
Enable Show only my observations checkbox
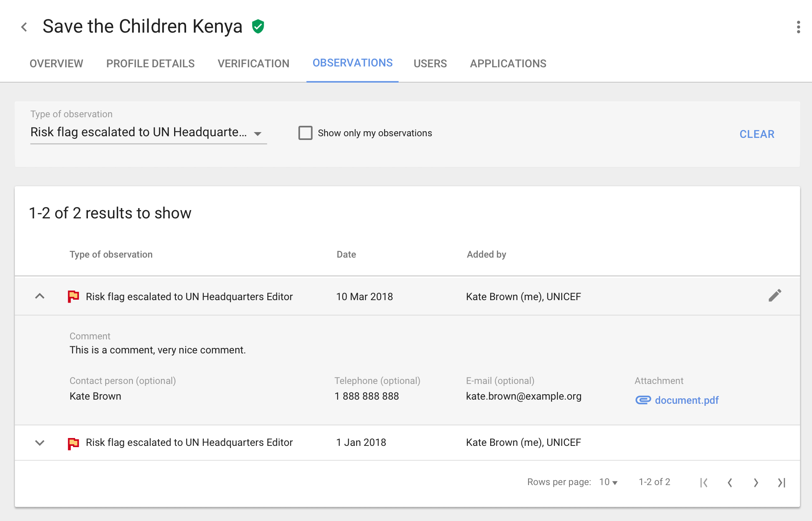click(305, 133)
